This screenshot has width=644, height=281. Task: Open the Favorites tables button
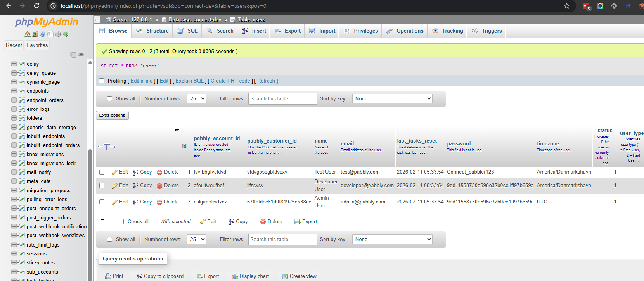pos(37,45)
